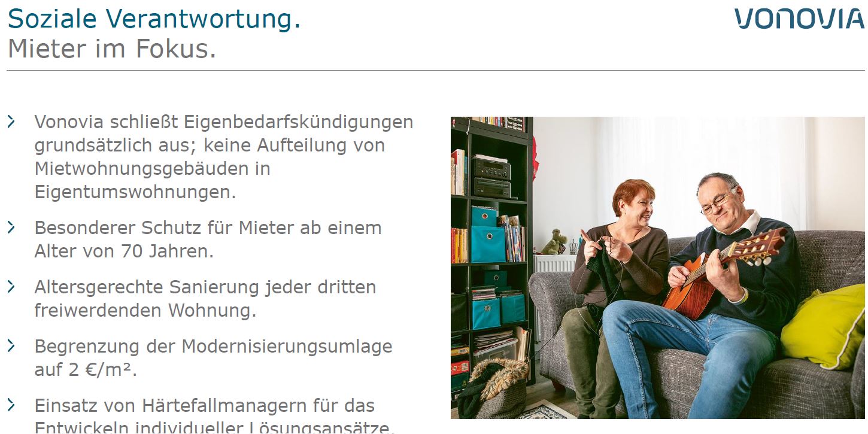Click the word Eigentumswohnungen
This screenshot has width=868, height=434.
(135, 192)
